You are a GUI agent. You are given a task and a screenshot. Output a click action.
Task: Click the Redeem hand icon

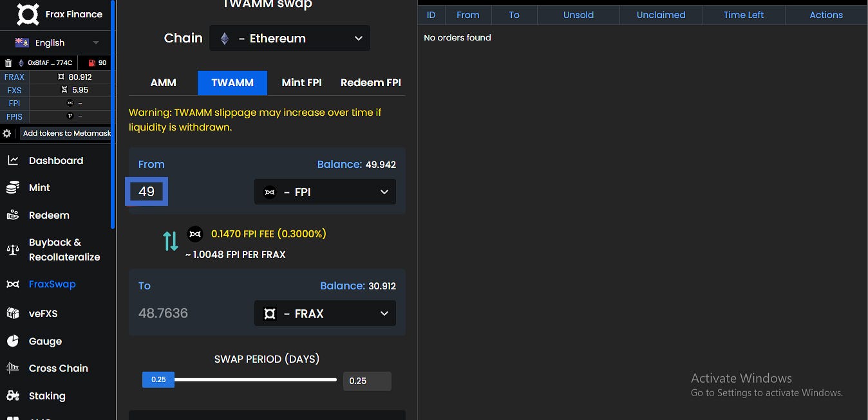[13, 215]
